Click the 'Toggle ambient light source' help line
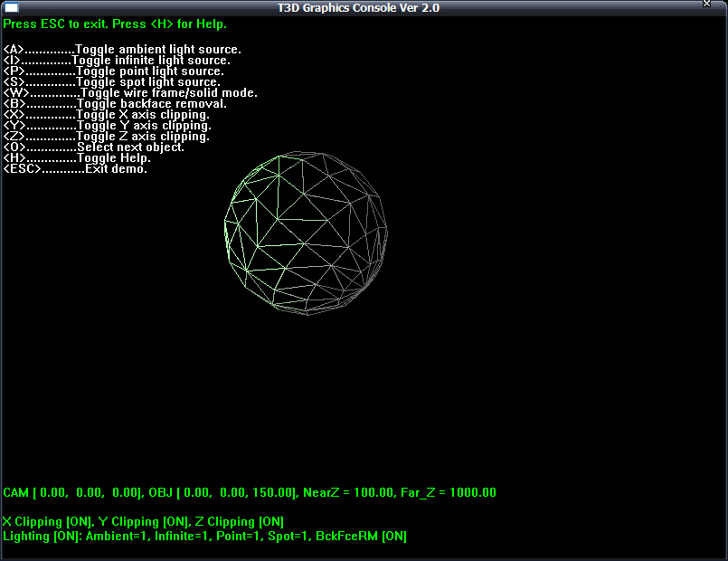Image resolution: width=728 pixels, height=561 pixels. 122,49
